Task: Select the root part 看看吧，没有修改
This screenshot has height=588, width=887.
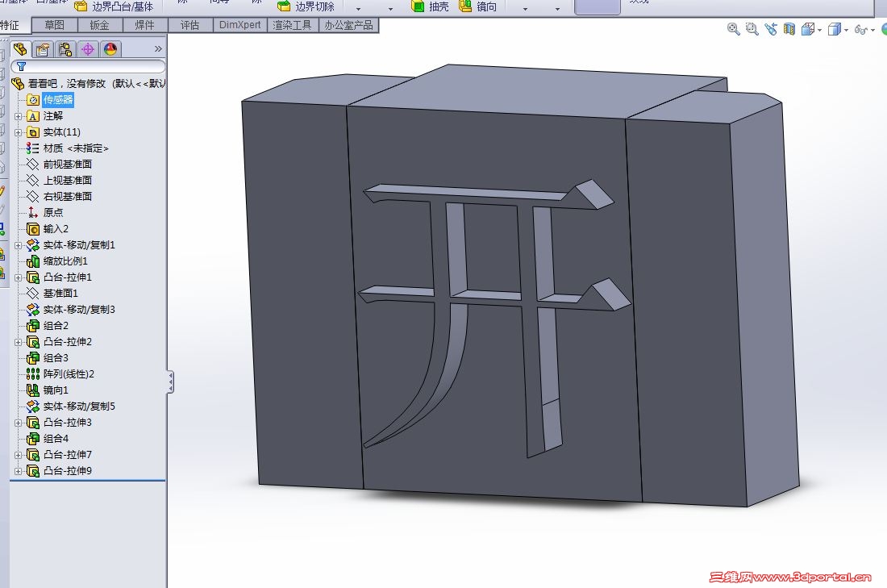Action: click(89, 83)
